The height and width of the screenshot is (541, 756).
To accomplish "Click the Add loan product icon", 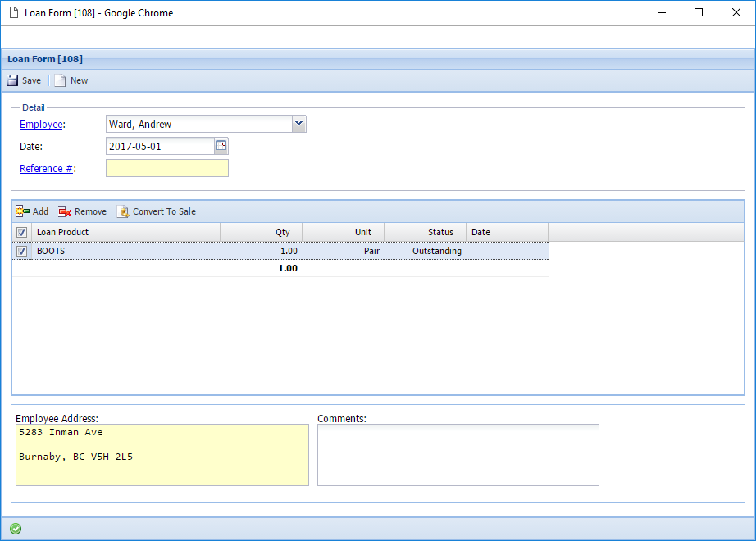I will [x=23, y=211].
